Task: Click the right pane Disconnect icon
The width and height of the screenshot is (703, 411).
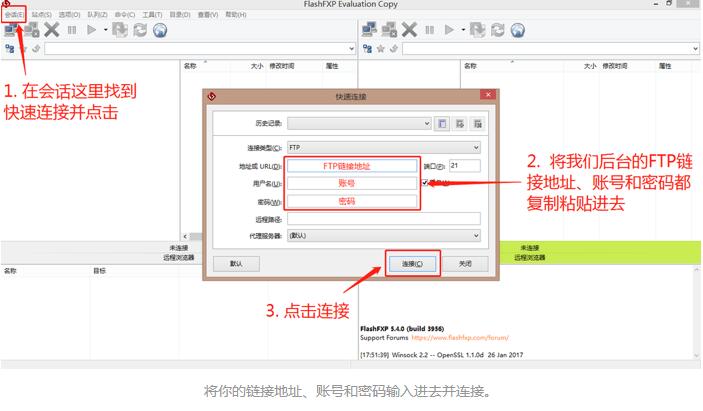Action: coord(389,30)
